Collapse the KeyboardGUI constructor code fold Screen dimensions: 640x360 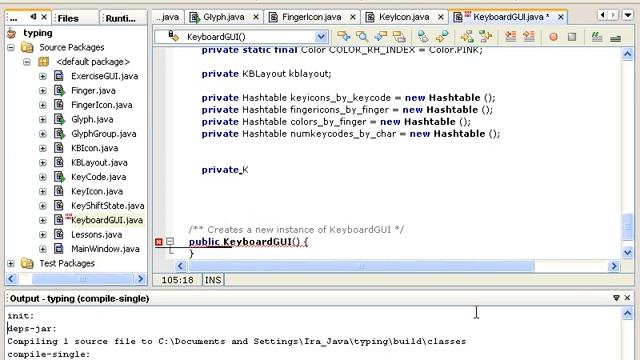[170, 242]
